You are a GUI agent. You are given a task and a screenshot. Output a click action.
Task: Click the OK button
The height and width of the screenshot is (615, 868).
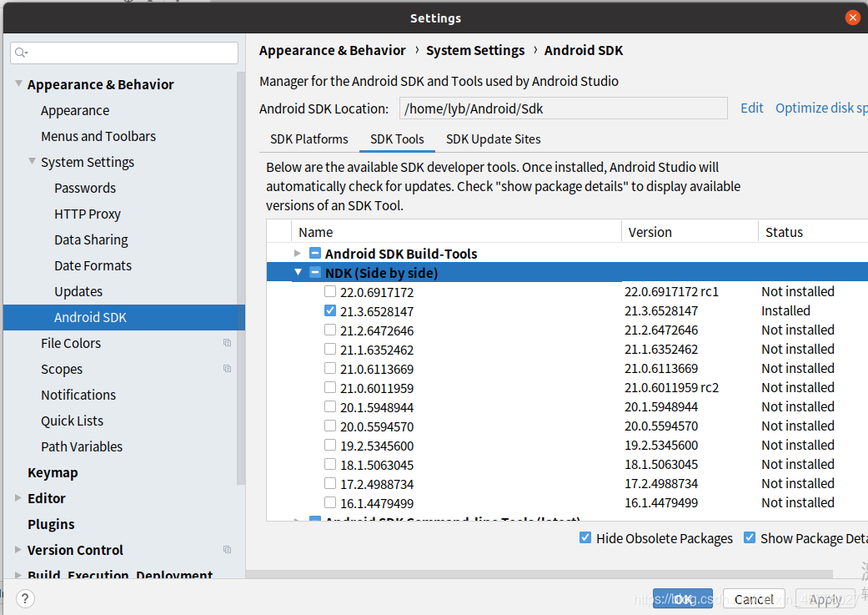click(683, 599)
